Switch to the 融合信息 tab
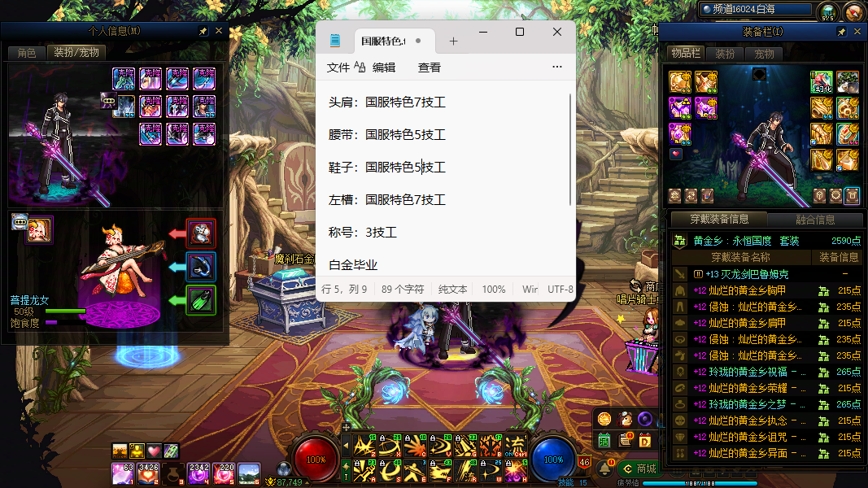868x488 pixels. click(x=813, y=220)
